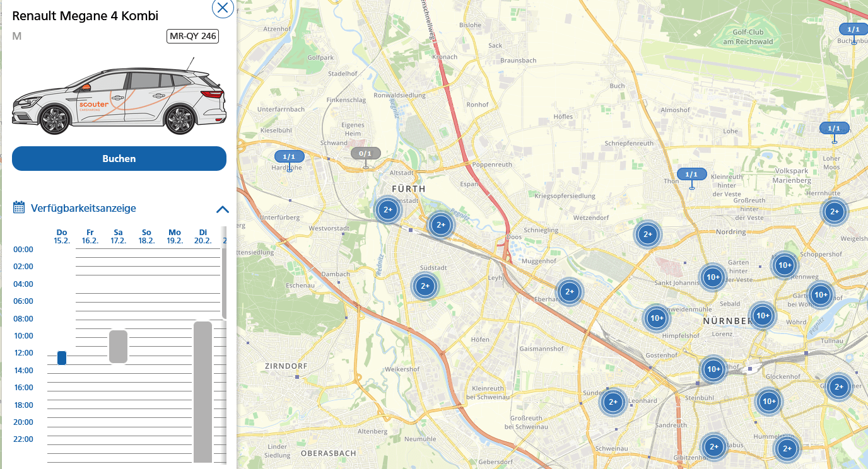Select the Di 20.2. day column header
The image size is (868, 469).
click(x=203, y=237)
